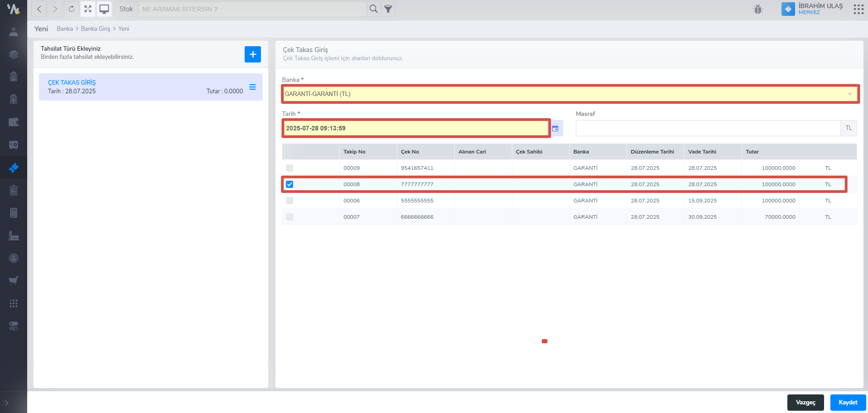Go to Banka in the breadcrumb
This screenshot has height=413, width=868.
(65, 29)
